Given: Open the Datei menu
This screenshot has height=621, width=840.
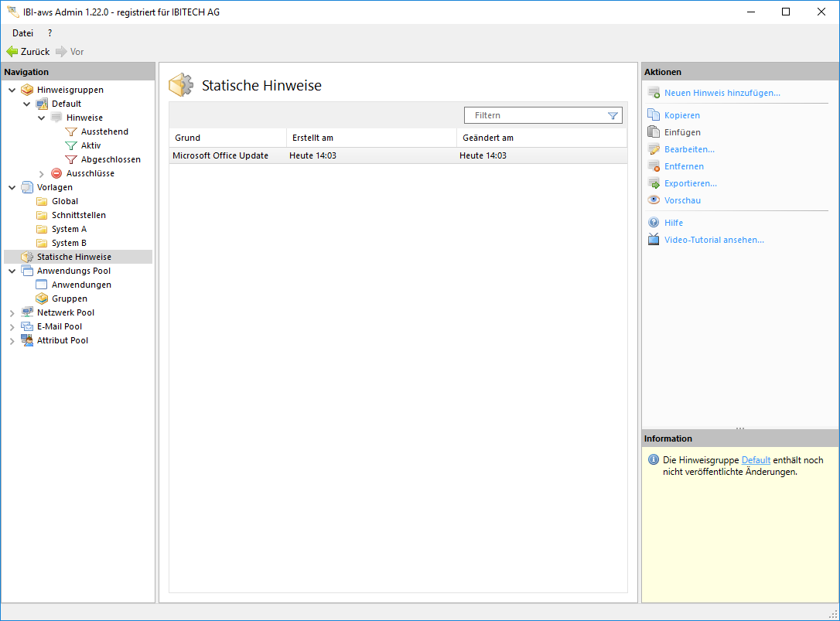Looking at the screenshot, I should click(x=22, y=33).
